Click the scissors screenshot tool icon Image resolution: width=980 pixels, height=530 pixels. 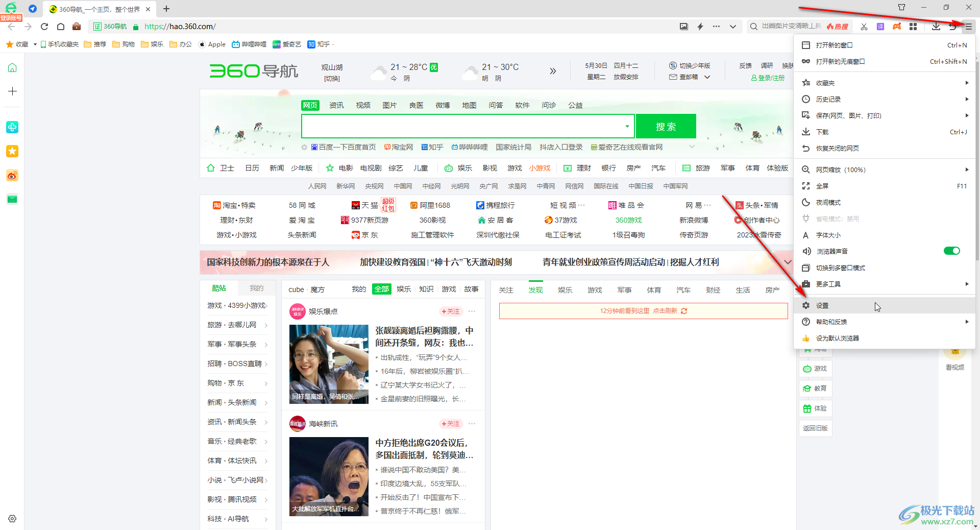(864, 27)
